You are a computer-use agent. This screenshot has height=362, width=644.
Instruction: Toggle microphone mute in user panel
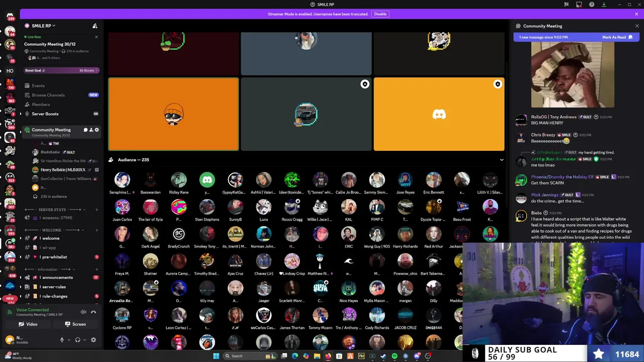pyautogui.click(x=62, y=340)
